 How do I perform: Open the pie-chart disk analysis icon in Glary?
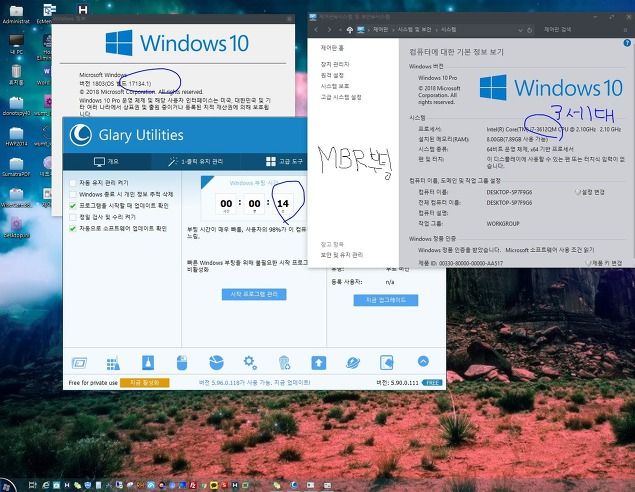[x=216, y=362]
